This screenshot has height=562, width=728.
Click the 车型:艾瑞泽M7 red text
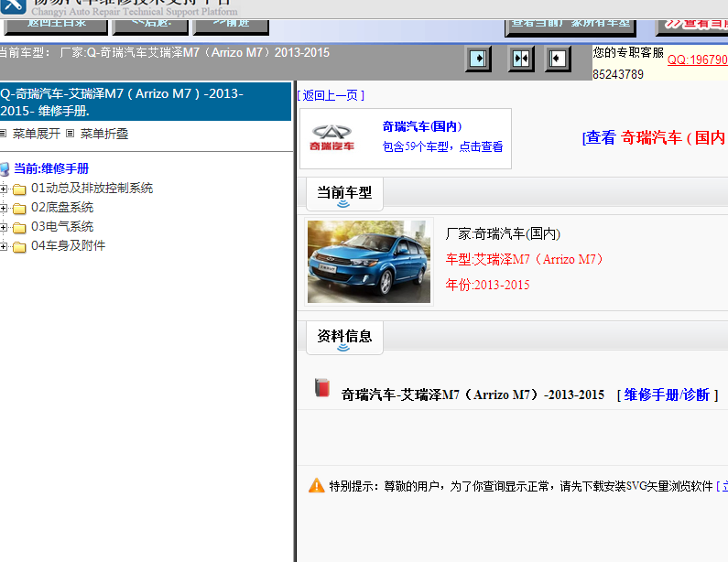(x=524, y=259)
